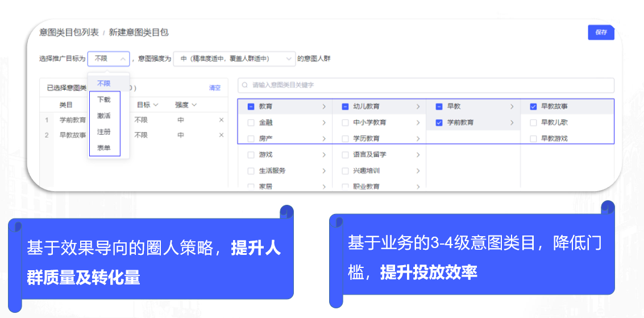644x318 pixels.
Task: Open the 意图强度 dropdown
Action: [x=234, y=59]
